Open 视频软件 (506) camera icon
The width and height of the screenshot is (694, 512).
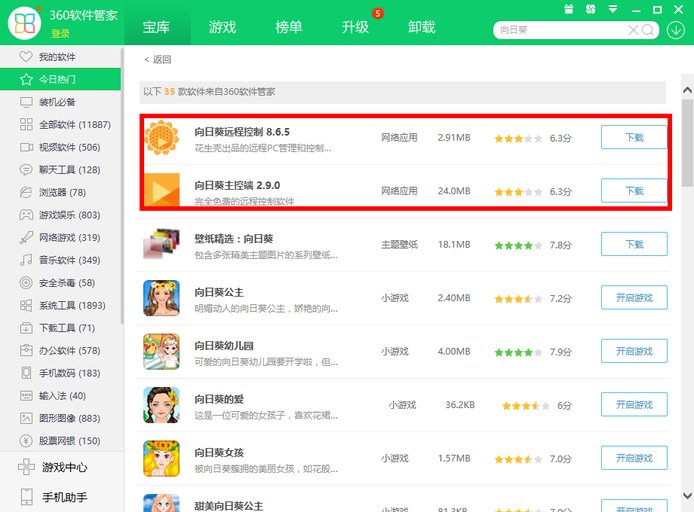tap(26, 147)
